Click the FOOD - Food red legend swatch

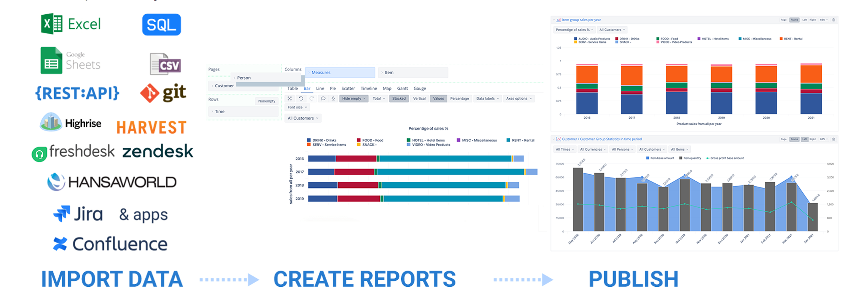click(359, 140)
